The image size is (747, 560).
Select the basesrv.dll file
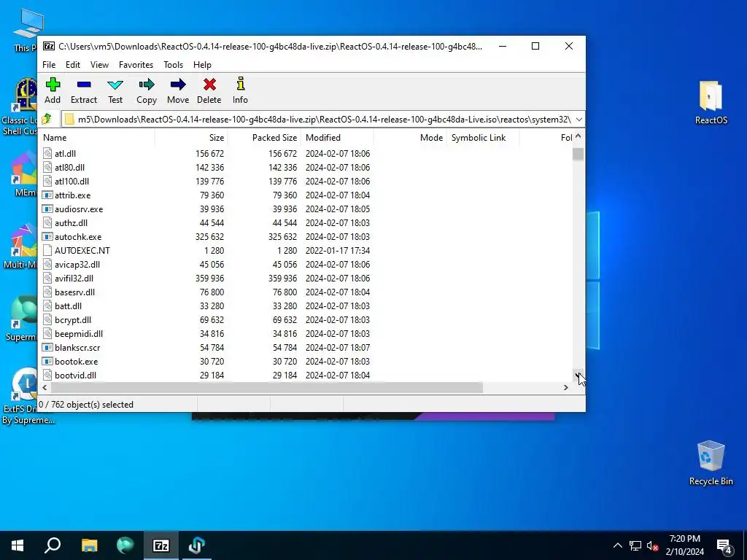[75, 292]
